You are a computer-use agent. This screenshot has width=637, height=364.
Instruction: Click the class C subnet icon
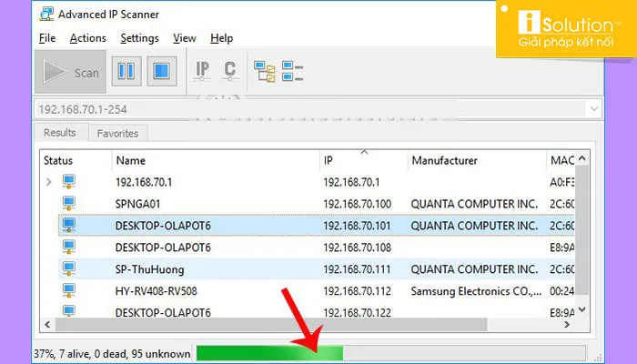click(x=230, y=71)
